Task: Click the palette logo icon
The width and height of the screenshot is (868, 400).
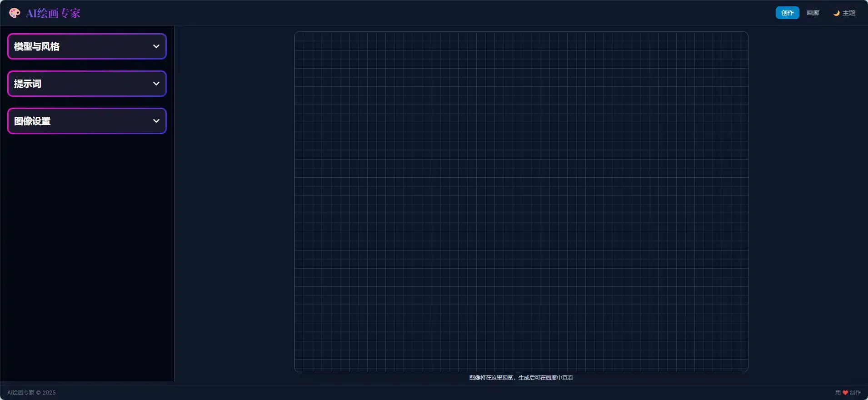Action: tap(15, 13)
